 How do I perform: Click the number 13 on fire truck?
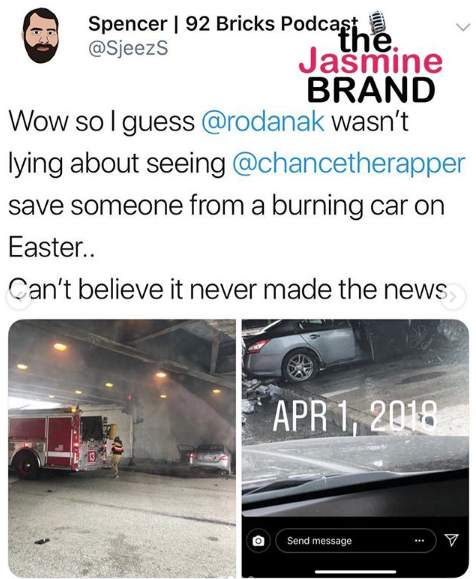coord(92,457)
